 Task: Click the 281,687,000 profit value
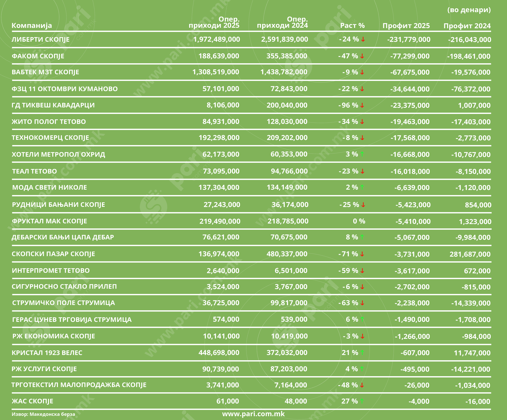[x=470, y=254]
